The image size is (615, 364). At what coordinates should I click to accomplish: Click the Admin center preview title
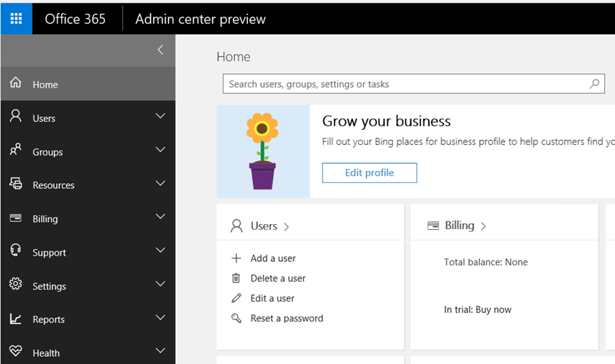pos(200,19)
